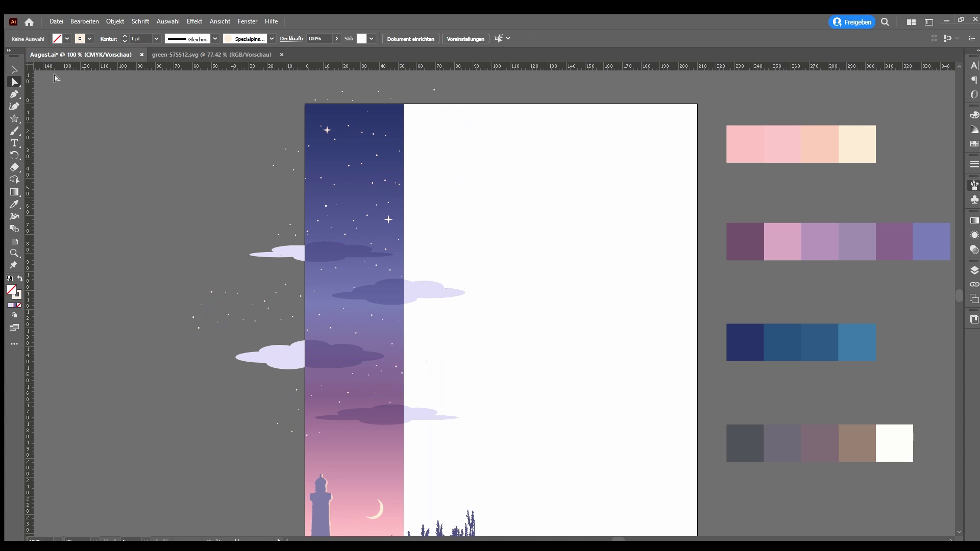The height and width of the screenshot is (551, 980).
Task: Open the Swatches panel on the right
Action: (974, 144)
